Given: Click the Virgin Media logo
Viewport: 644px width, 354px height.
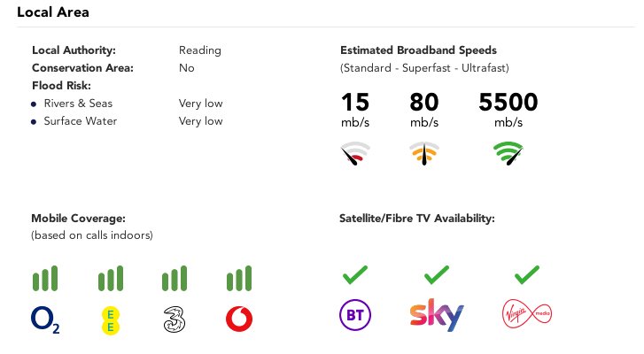Looking at the screenshot, I should point(527,315).
